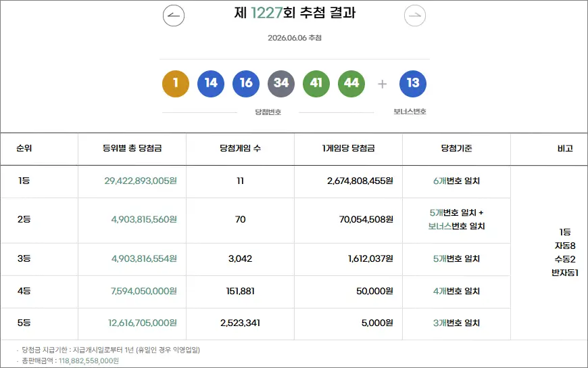Image resolution: width=588 pixels, height=368 pixels.
Task: Click the winning games count 151,881
Action: pyautogui.click(x=241, y=291)
